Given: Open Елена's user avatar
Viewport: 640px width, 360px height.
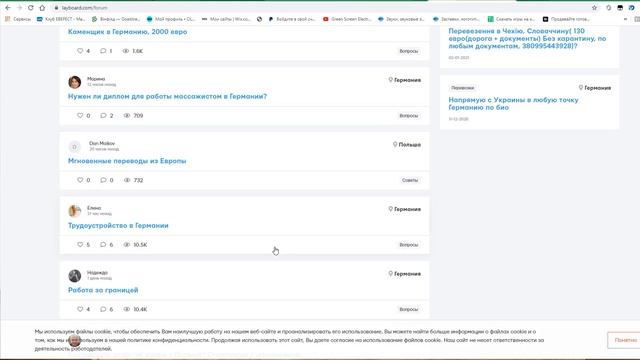Looking at the screenshot, I should coord(74,211).
